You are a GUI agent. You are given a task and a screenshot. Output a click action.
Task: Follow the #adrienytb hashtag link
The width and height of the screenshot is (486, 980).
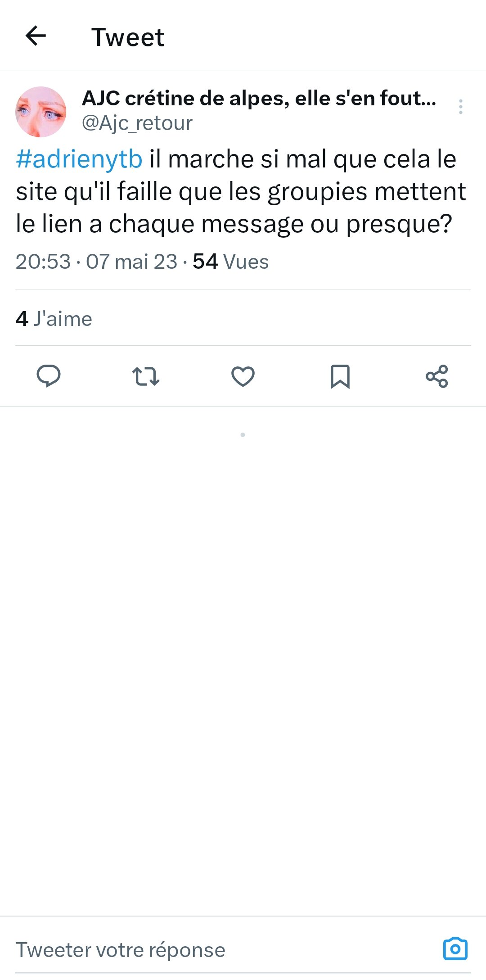tap(79, 159)
